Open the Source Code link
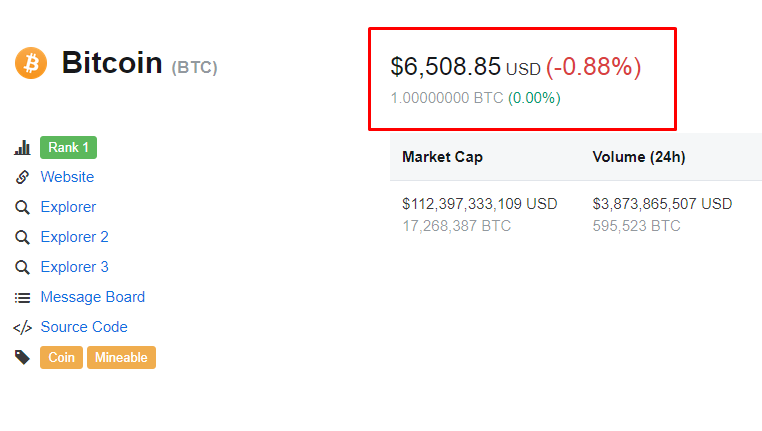 coord(84,327)
